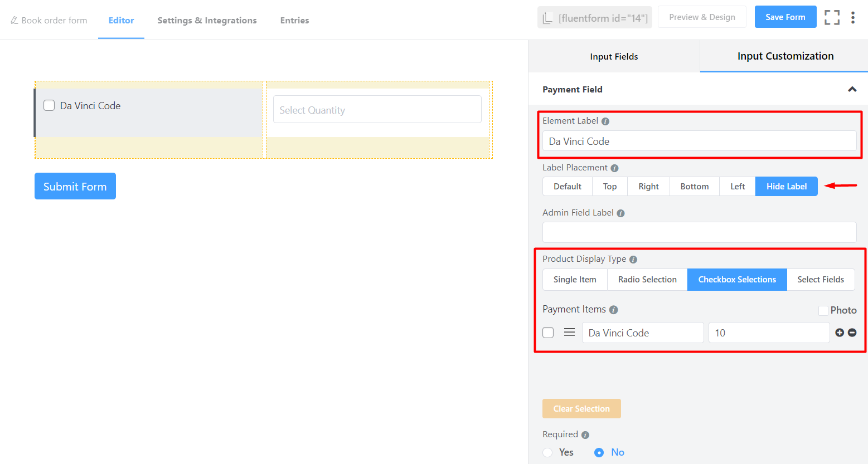Click the info icon beside Label Placement

click(x=615, y=168)
